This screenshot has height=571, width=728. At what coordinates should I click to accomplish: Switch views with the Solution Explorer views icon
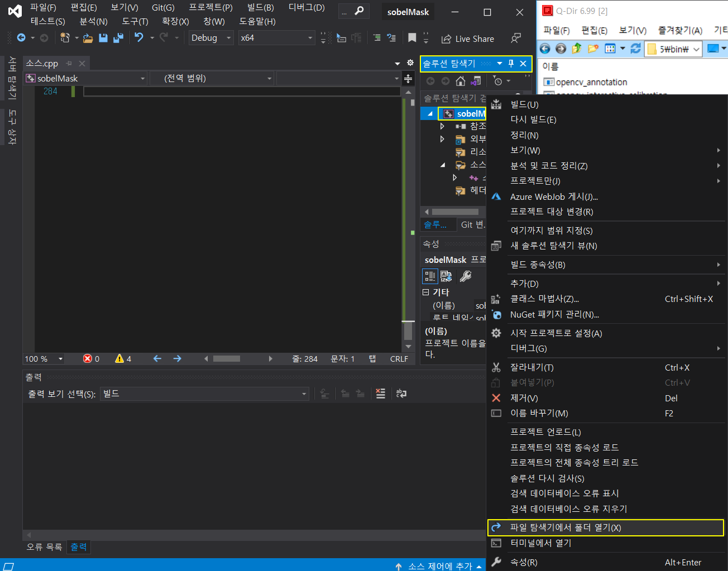coord(476,81)
